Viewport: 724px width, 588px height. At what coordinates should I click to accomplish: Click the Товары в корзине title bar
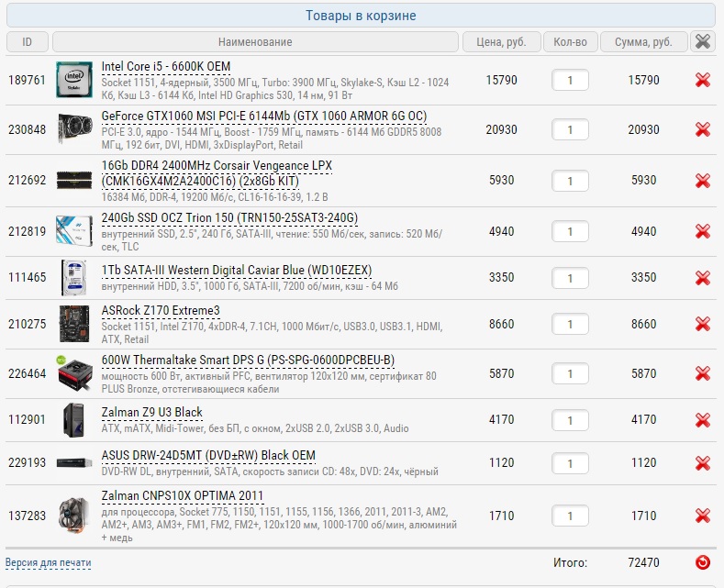(x=361, y=16)
